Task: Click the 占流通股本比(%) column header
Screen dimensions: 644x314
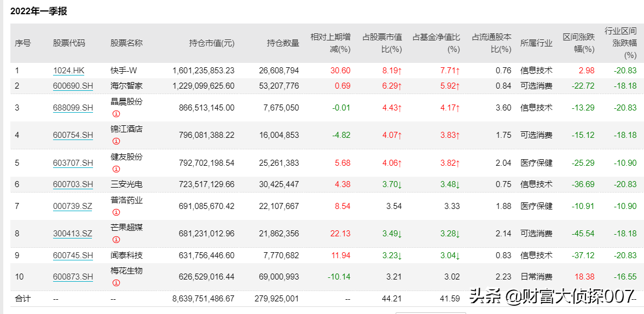Action: (x=492, y=43)
